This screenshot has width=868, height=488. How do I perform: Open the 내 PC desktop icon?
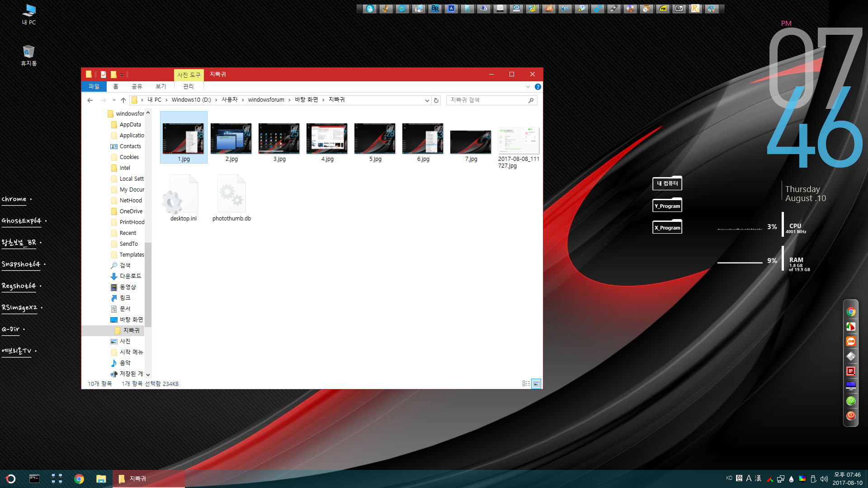(29, 14)
